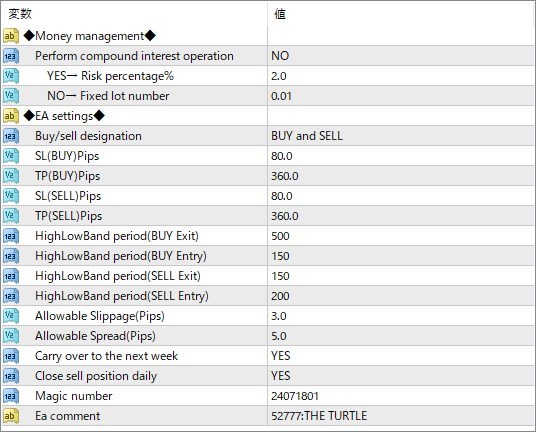This screenshot has height=432, width=536.
Task: Select the HighLowBand period(SELL Entry) value 200
Action: [401, 296]
